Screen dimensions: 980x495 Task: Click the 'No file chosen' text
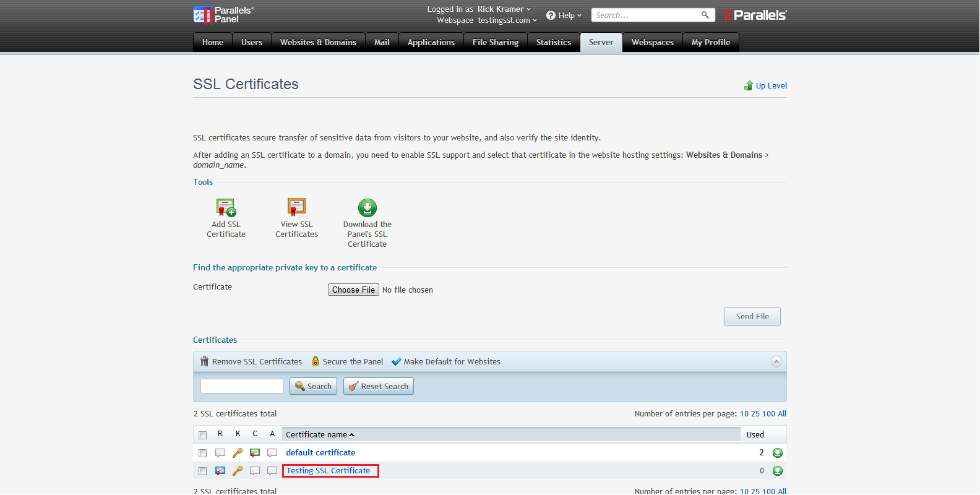click(x=408, y=290)
